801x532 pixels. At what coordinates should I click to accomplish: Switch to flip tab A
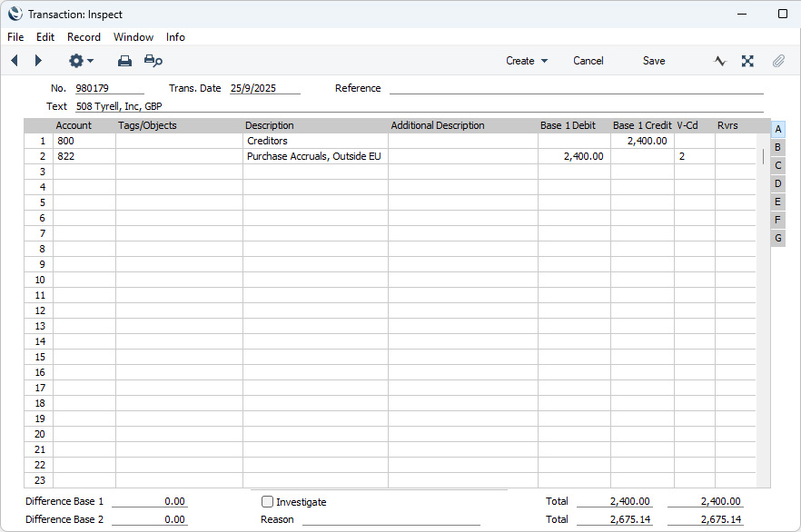pos(778,129)
